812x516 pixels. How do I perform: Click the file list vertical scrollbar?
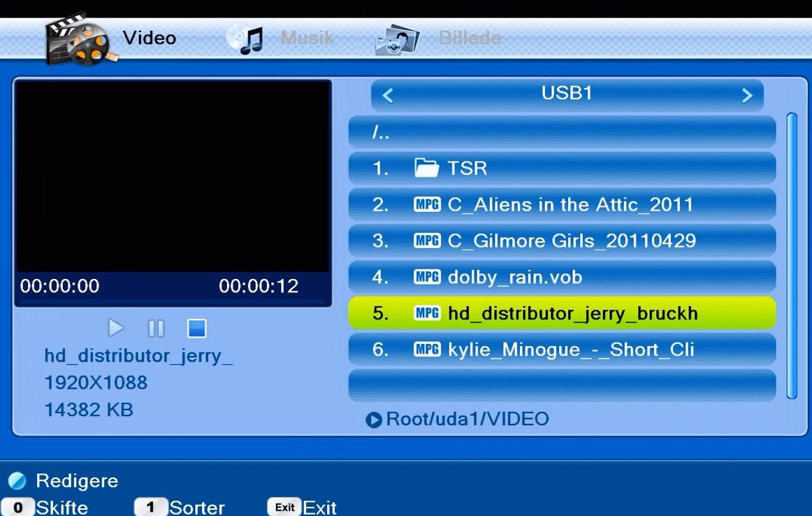(x=792, y=255)
